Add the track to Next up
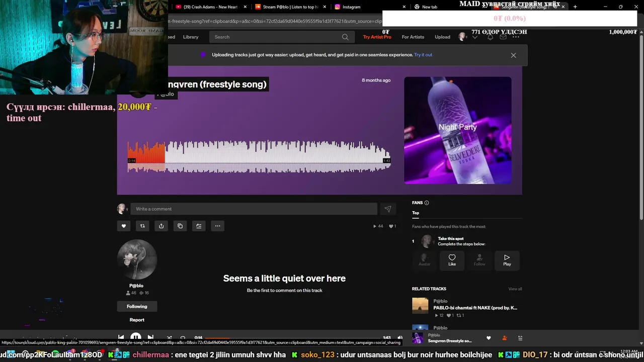 pos(199,226)
